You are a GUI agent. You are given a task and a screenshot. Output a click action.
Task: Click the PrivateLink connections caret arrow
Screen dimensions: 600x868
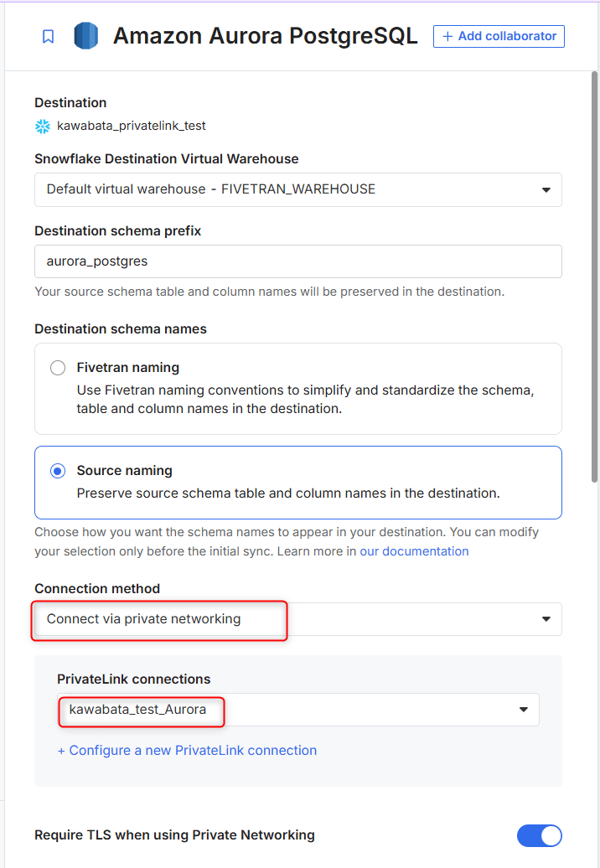pyautogui.click(x=524, y=710)
